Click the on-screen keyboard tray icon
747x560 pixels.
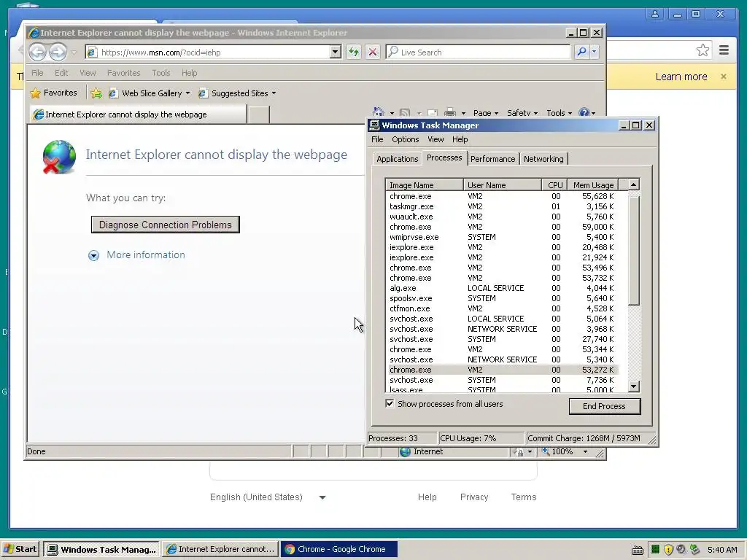tap(638, 550)
